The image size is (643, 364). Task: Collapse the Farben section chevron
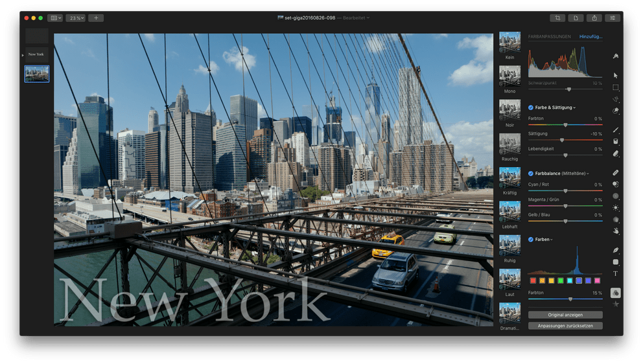(x=552, y=240)
